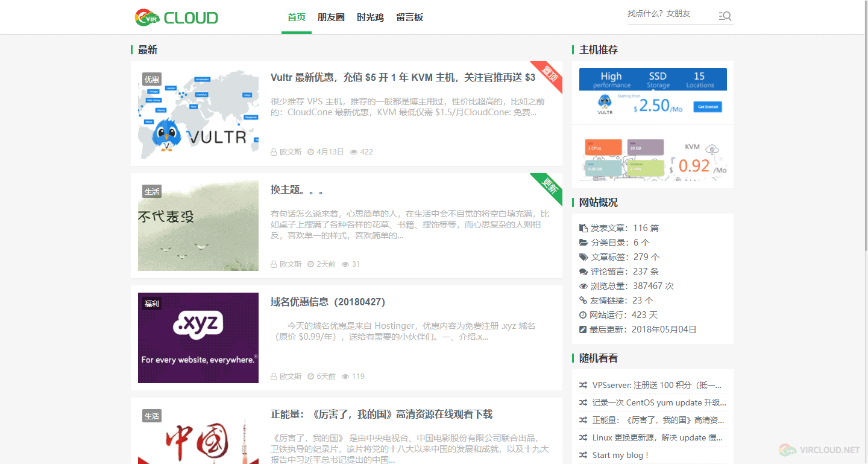Click the 福利 category tag on the .xyz thumbnail
Image resolution: width=868 pixels, height=464 pixels.
151,304
